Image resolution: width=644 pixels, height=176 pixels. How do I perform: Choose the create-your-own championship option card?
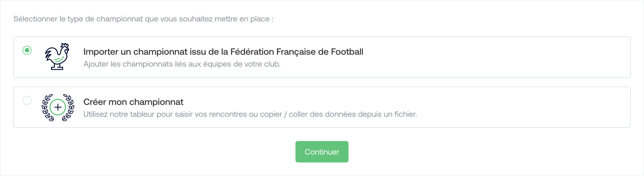[322, 107]
